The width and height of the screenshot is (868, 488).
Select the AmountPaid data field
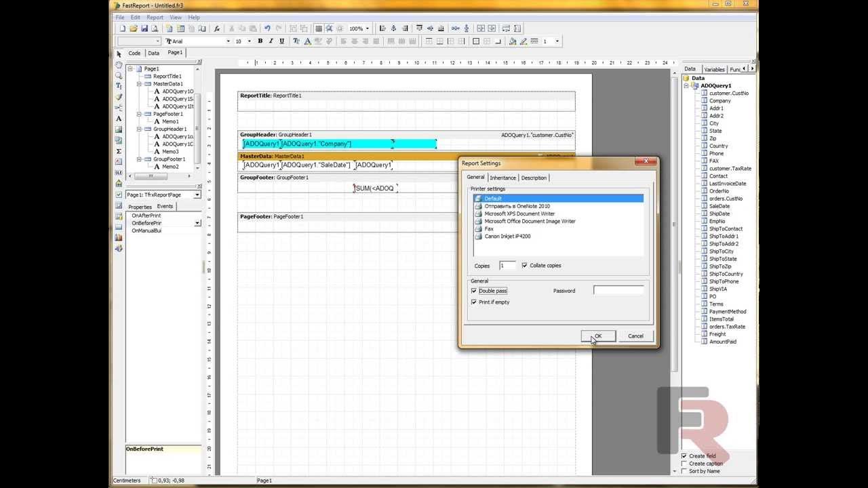[722, 342]
